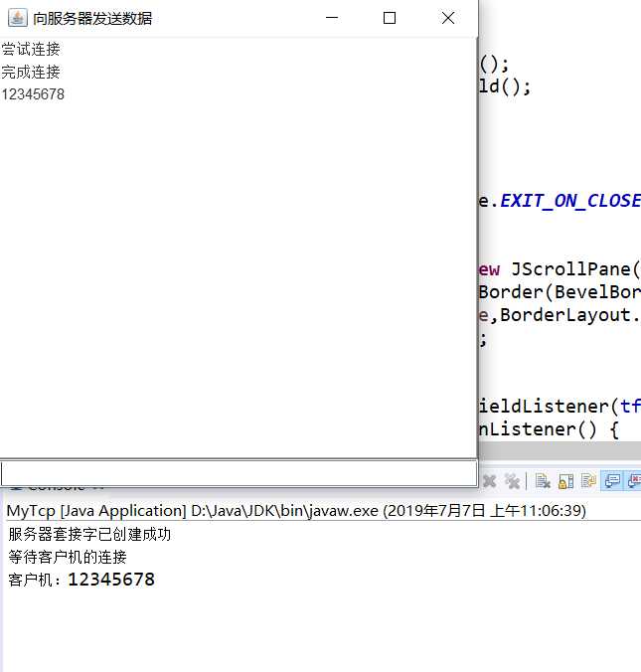This screenshot has width=641, height=672.
Task: Click the MyTcp launch description in console
Action: click(x=296, y=511)
